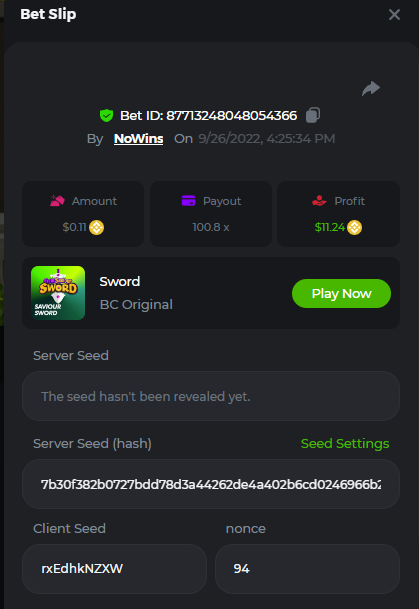Screen dimensions: 419x609
Task: Click the Client Seed field rxEdhkNZXW
Action: 114,569
